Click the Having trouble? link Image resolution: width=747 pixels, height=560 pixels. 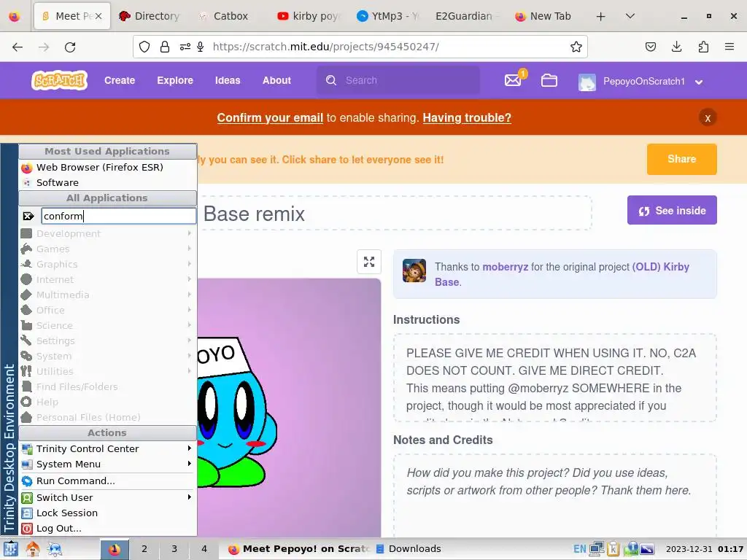pos(467,117)
